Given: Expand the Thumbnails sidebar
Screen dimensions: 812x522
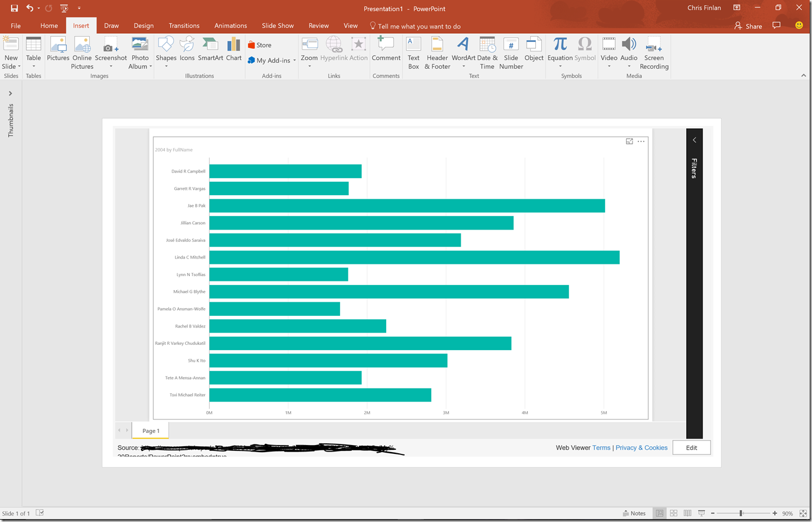Looking at the screenshot, I should [x=10, y=92].
